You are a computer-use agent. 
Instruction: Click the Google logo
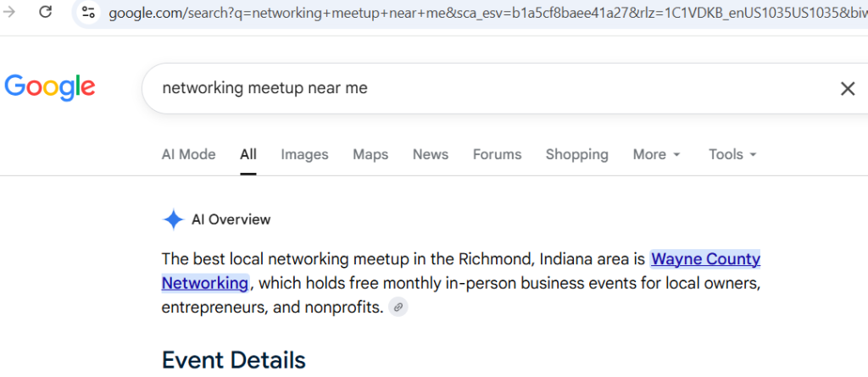50,87
